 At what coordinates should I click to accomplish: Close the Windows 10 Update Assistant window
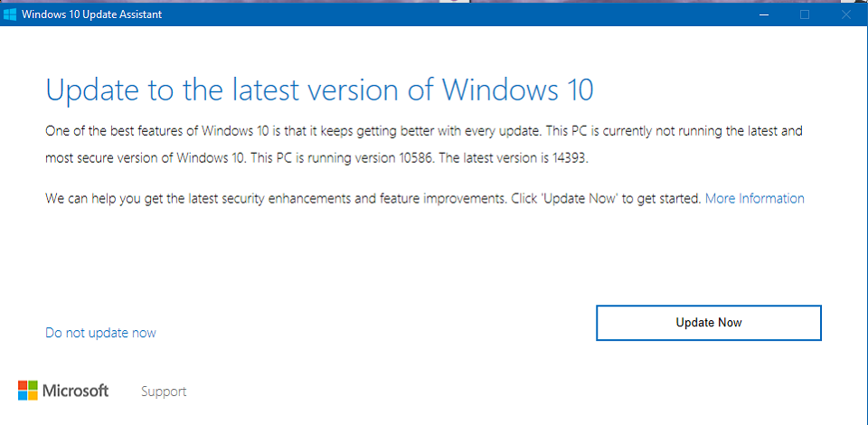point(846,14)
